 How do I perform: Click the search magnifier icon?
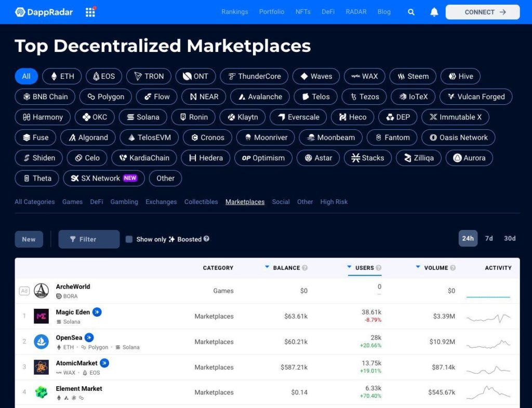411,12
